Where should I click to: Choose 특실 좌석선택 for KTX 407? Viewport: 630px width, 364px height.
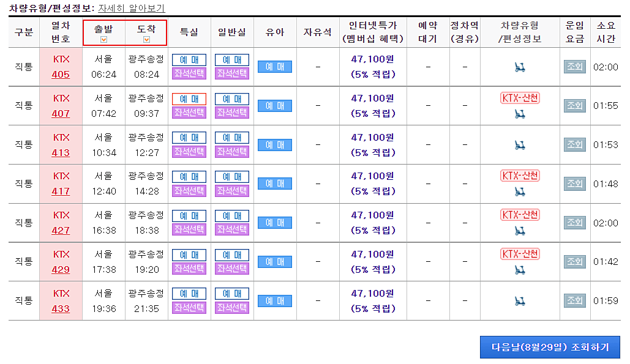[189, 113]
